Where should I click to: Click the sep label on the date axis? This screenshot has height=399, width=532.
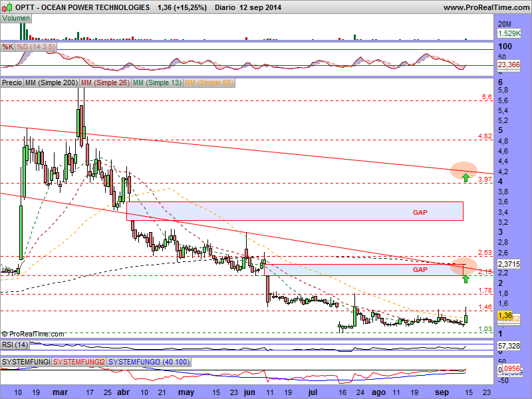[442, 392]
